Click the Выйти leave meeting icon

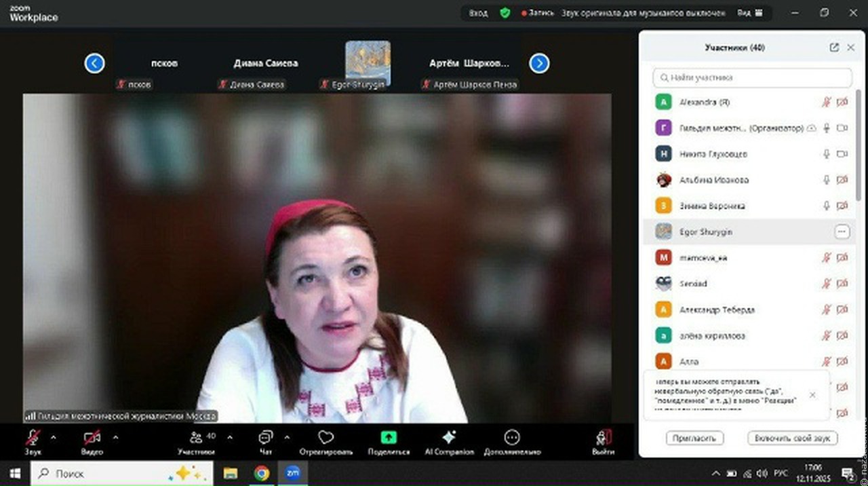[603, 437]
